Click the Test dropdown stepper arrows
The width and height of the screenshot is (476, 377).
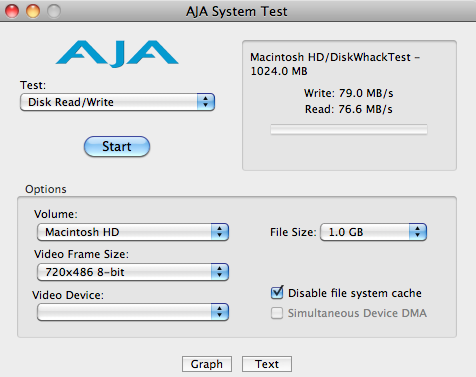tap(206, 102)
